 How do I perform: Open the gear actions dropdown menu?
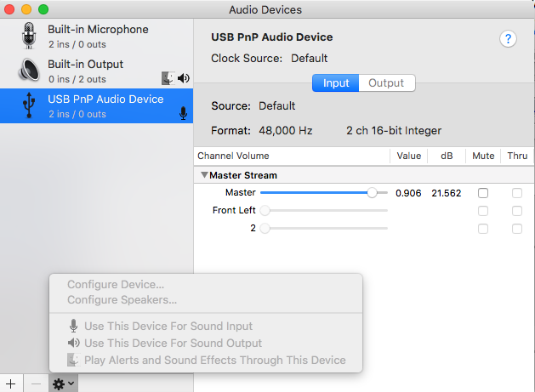[x=63, y=383]
